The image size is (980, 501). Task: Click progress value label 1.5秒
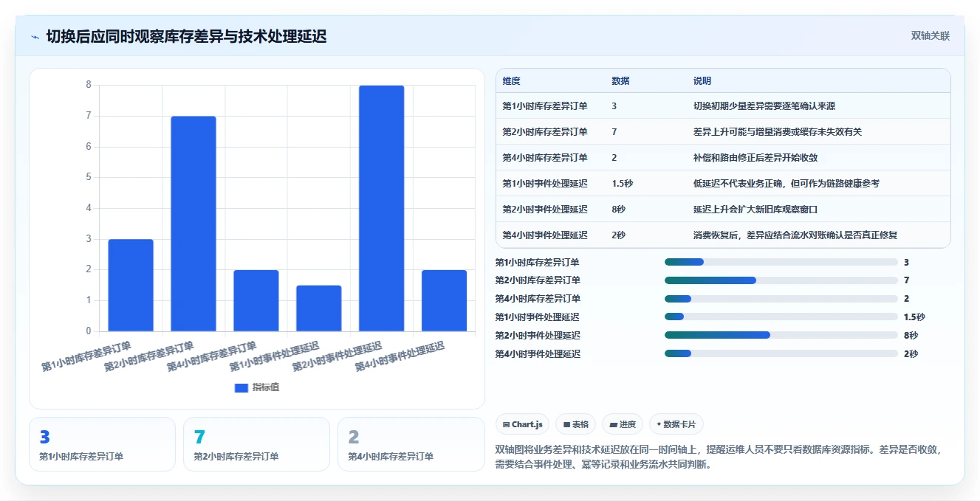click(914, 317)
